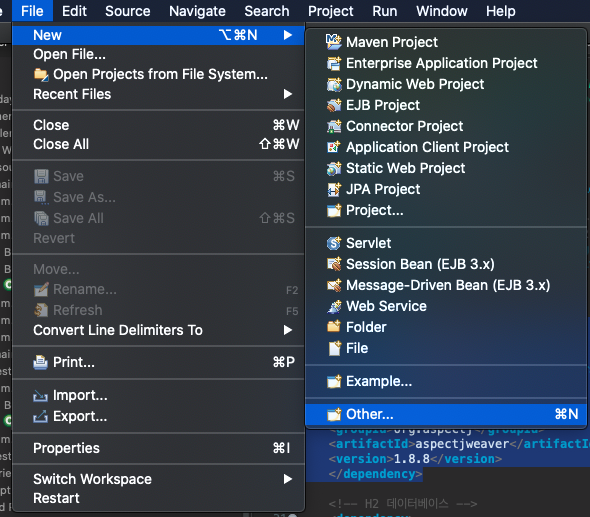
Task: Open the File menu
Action: click(x=32, y=11)
